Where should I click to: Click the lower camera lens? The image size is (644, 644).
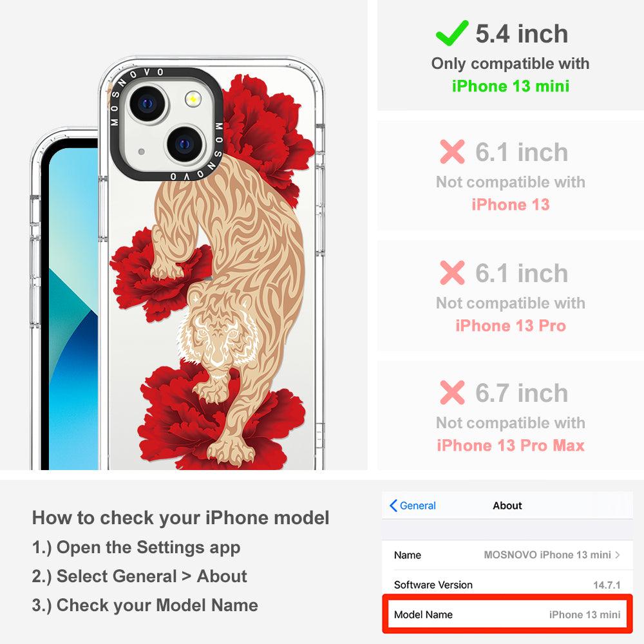tap(185, 144)
